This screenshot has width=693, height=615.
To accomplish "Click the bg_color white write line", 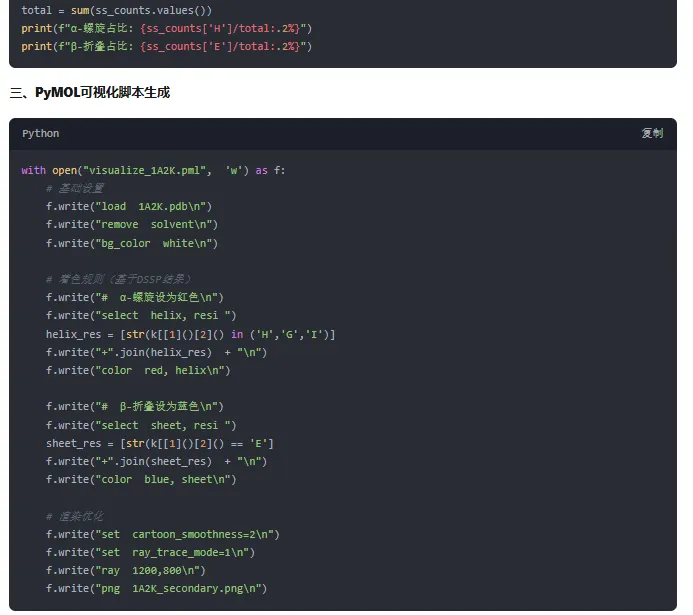I will (131, 243).
